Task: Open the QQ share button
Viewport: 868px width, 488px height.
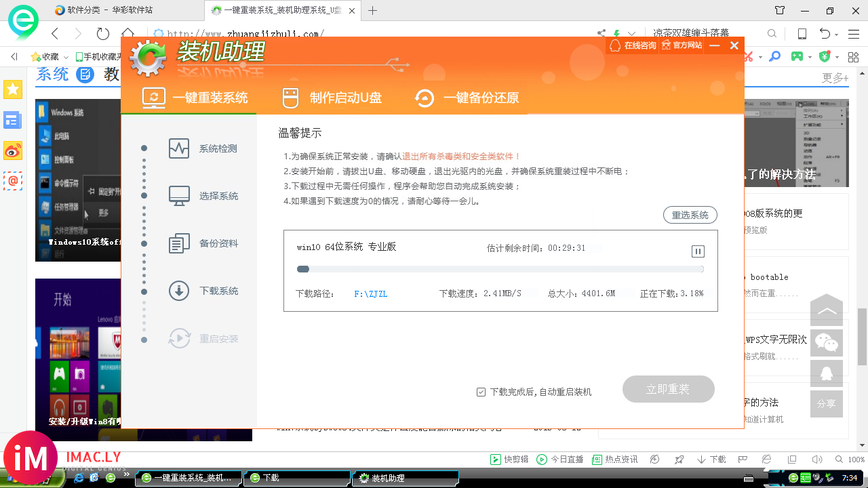Action: click(827, 373)
